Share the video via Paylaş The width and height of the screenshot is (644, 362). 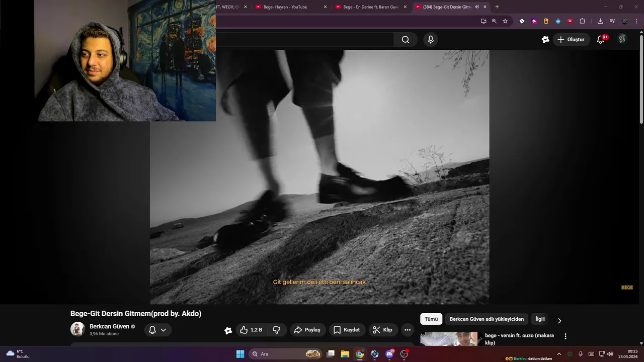coord(307,330)
